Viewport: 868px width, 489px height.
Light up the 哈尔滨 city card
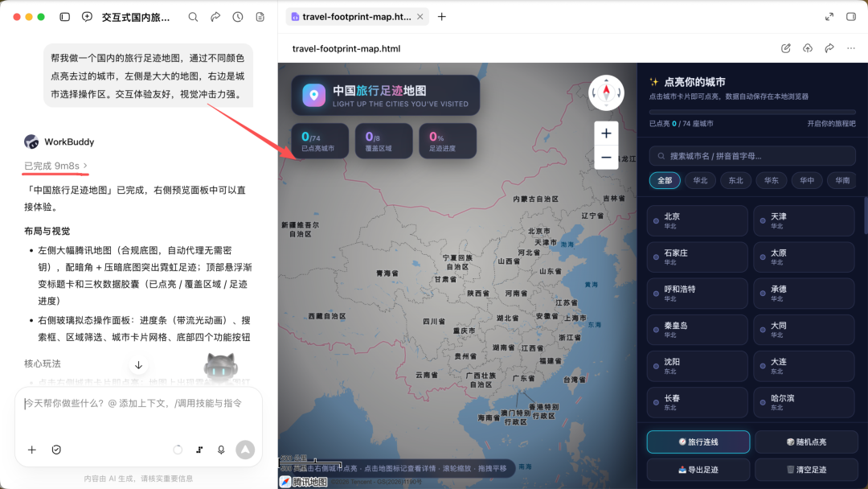tap(804, 402)
